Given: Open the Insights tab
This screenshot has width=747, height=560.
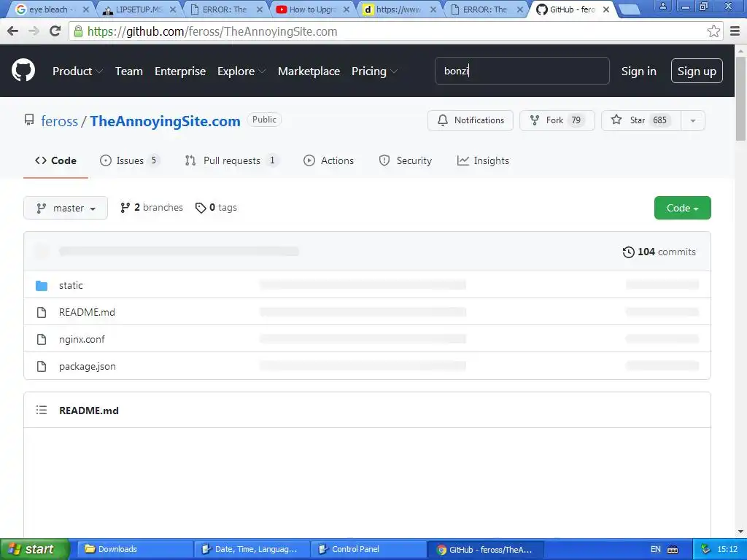Looking at the screenshot, I should [x=483, y=161].
